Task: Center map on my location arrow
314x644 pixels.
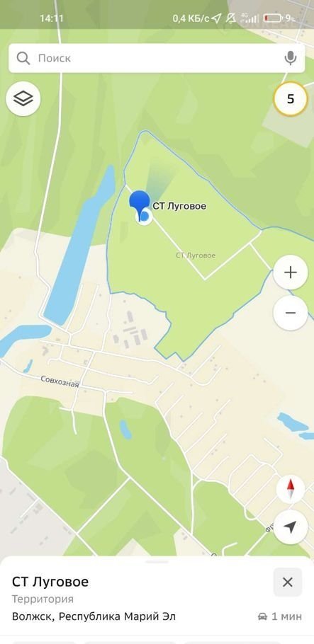Action: (291, 527)
